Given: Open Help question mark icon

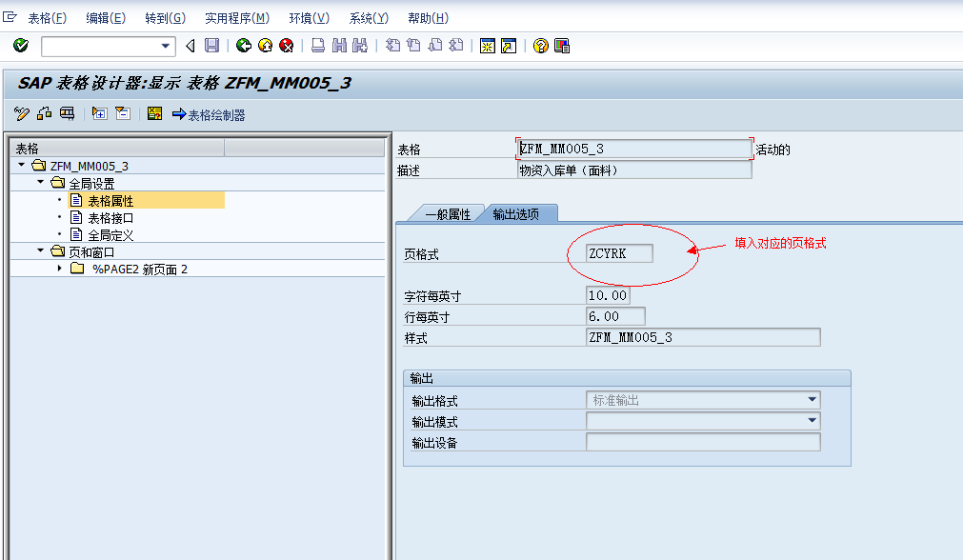Looking at the screenshot, I should (x=540, y=46).
